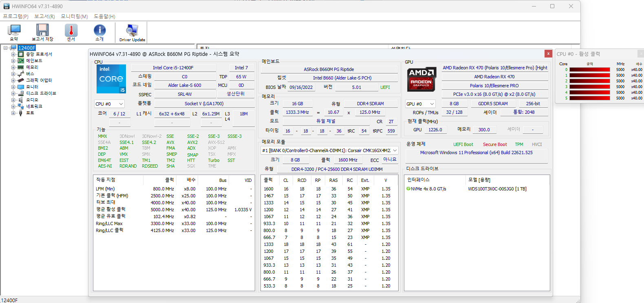Click the 모니터 tree icon
Screen dimensions: 644x303
tap(21, 87)
